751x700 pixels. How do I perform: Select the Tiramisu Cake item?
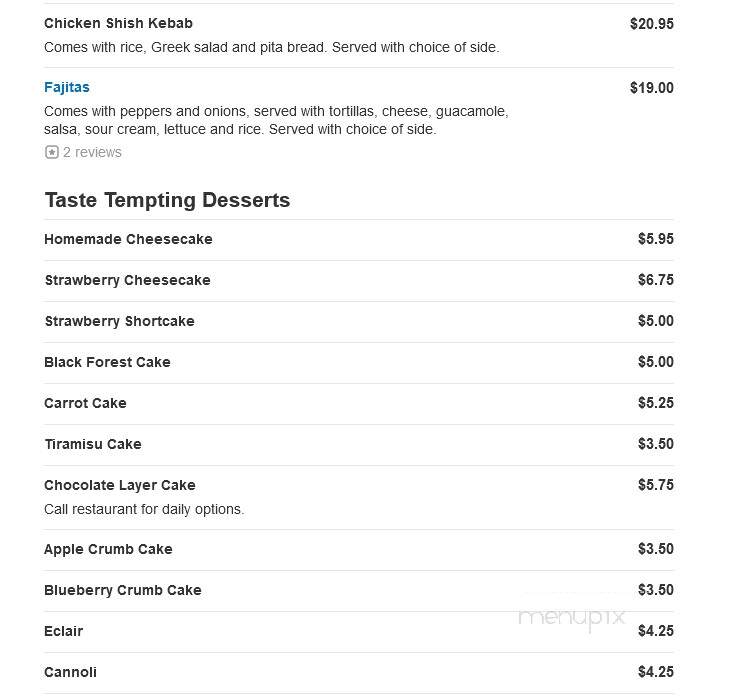pos(93,444)
